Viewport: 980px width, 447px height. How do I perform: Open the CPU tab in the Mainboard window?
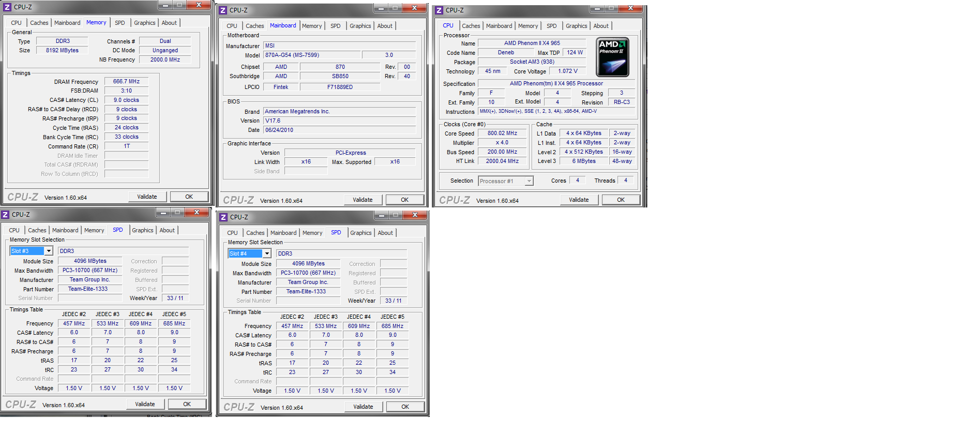click(232, 26)
